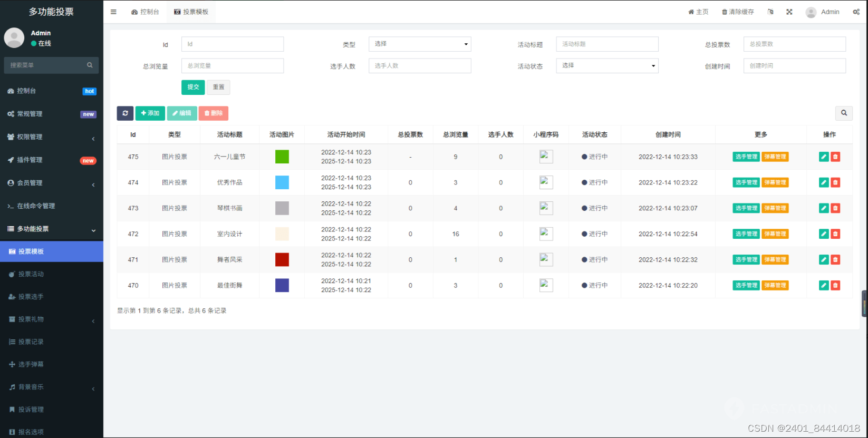This screenshot has height=438, width=868.
Task: Click the green image swatch for 六一儿童节
Action: tap(282, 157)
